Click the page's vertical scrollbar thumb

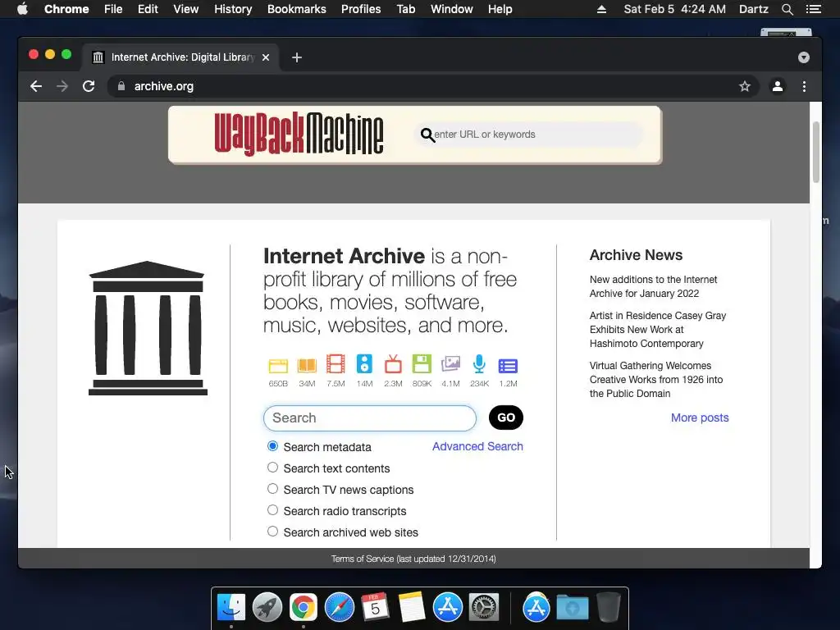point(816,152)
